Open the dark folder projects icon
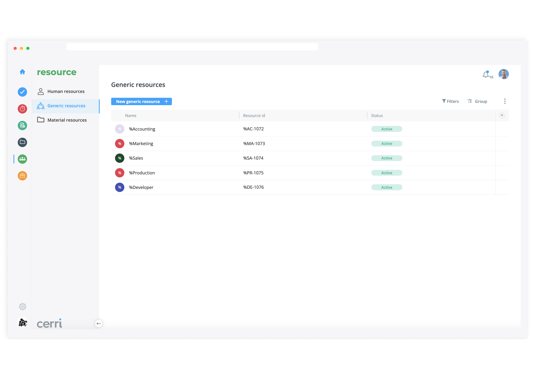This screenshot has width=535, height=392. pos(22,142)
